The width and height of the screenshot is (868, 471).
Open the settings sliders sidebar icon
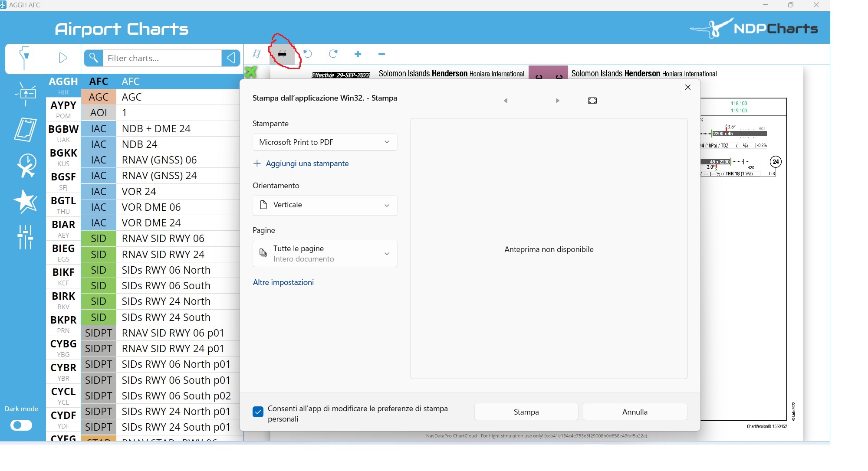coord(26,237)
